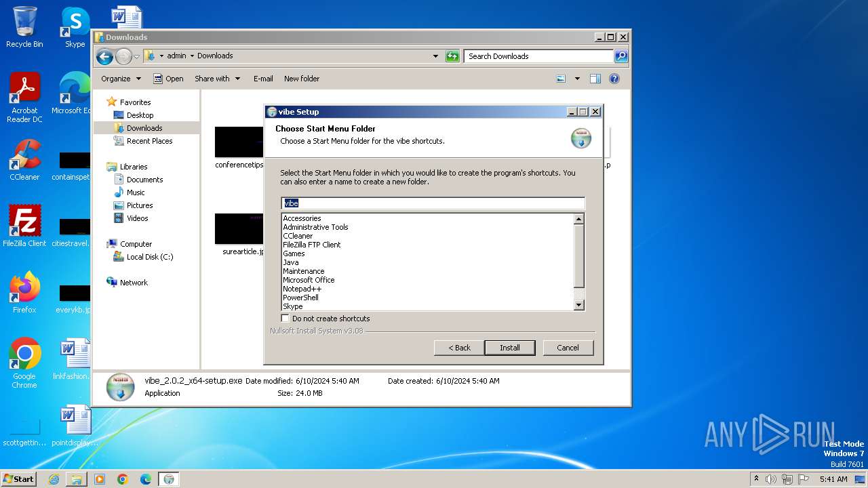This screenshot has height=488, width=868.
Task: Open the address bar history dropdown arrow
Action: coord(435,56)
